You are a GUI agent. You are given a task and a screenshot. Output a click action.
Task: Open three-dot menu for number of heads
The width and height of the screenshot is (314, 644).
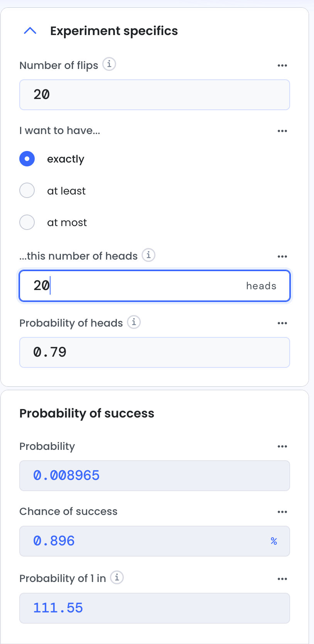(282, 257)
